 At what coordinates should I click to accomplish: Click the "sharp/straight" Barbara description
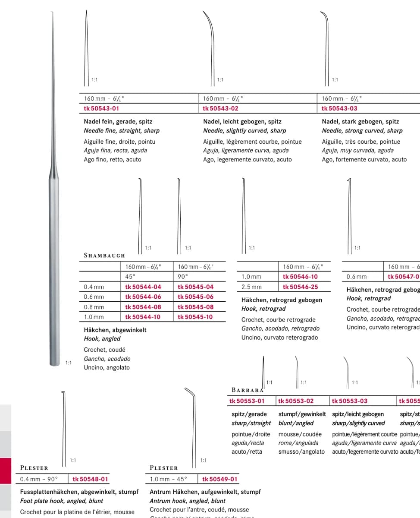[251, 423]
